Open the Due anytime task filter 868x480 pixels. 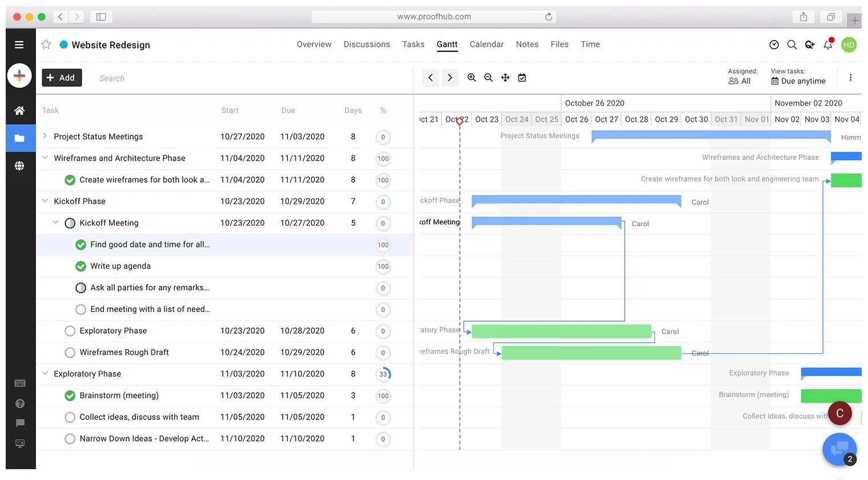tap(798, 81)
